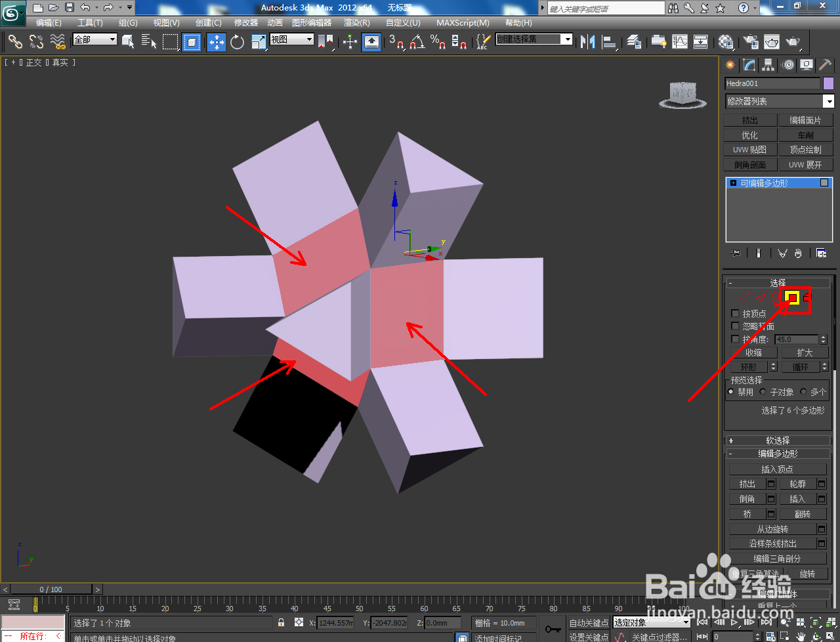Screen dimensions: 840x642
Task: Click the ViewCube in viewport corner
Action: click(x=683, y=95)
